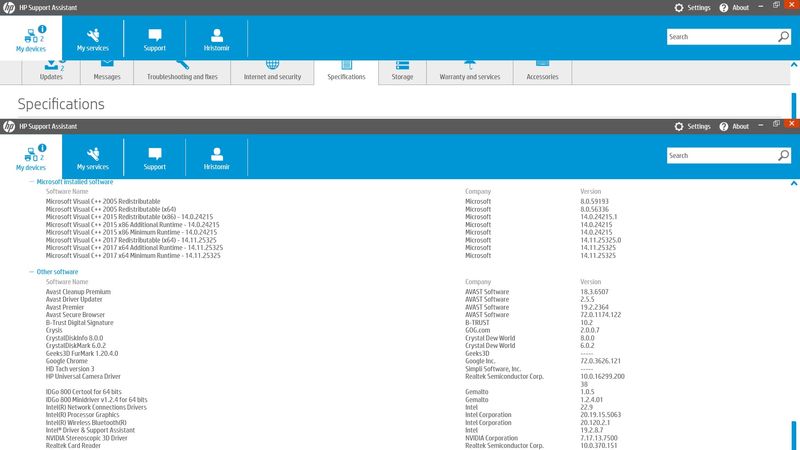Click the search magnifier in the software list window
This screenshot has height=450, width=800.
(783, 156)
